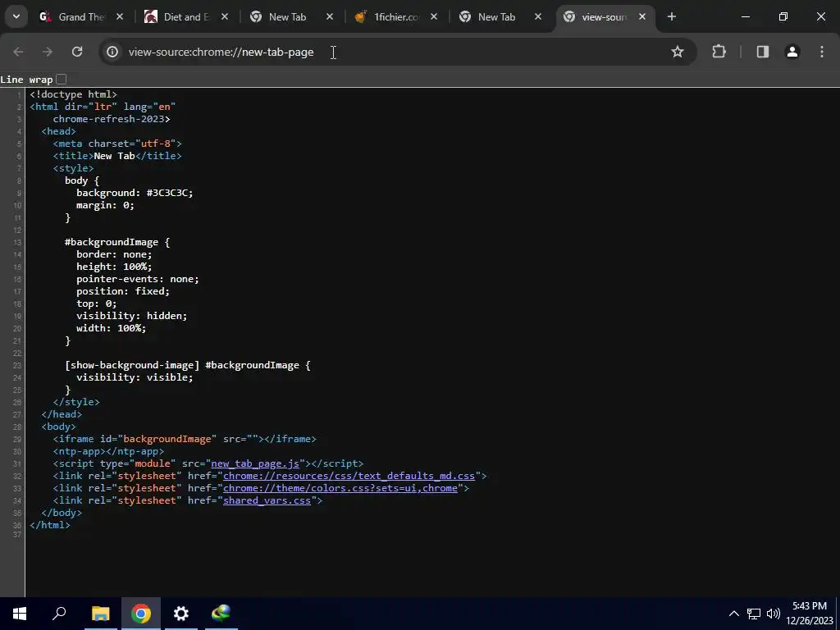
Task: Open the profile account icon
Action: point(792,52)
